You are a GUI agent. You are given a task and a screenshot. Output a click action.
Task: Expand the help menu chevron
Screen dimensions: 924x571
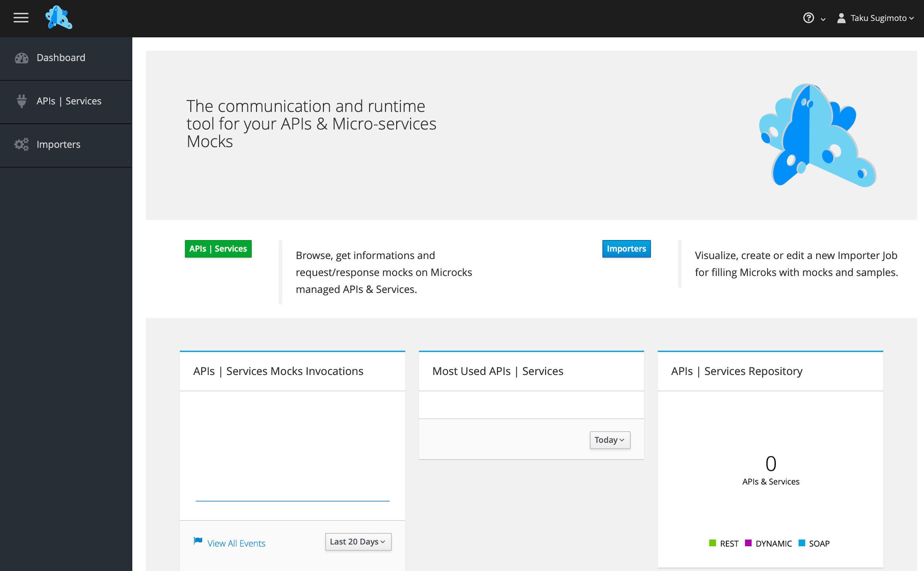pos(823,19)
